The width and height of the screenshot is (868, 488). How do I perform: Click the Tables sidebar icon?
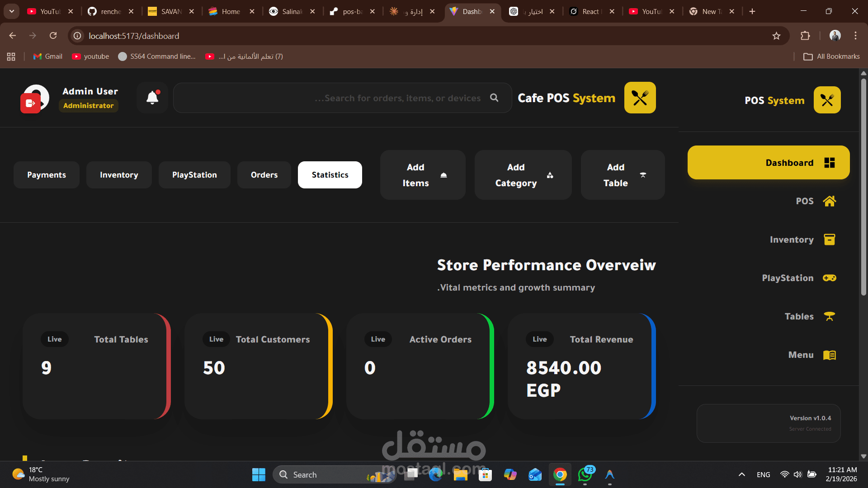pos(829,316)
